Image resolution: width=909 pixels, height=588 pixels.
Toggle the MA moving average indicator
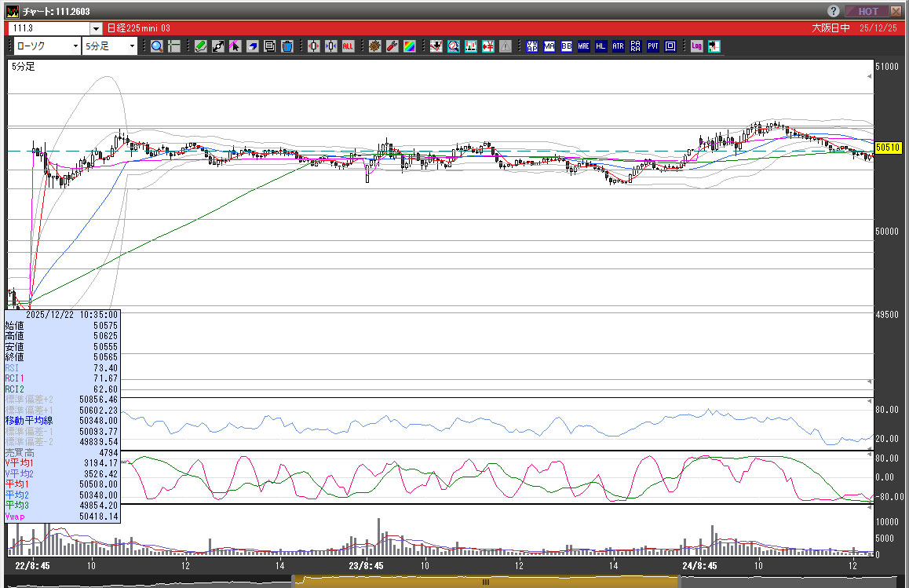pyautogui.click(x=549, y=46)
